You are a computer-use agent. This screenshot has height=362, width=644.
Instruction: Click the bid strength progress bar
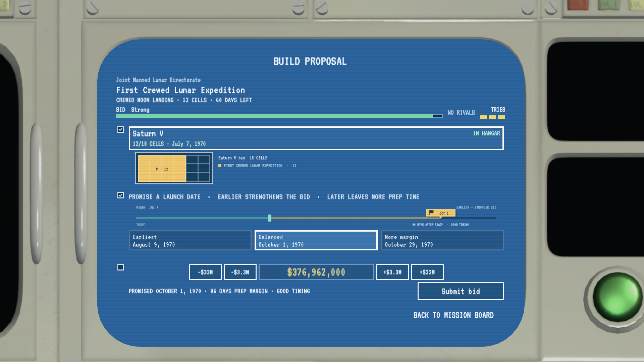[x=279, y=116]
